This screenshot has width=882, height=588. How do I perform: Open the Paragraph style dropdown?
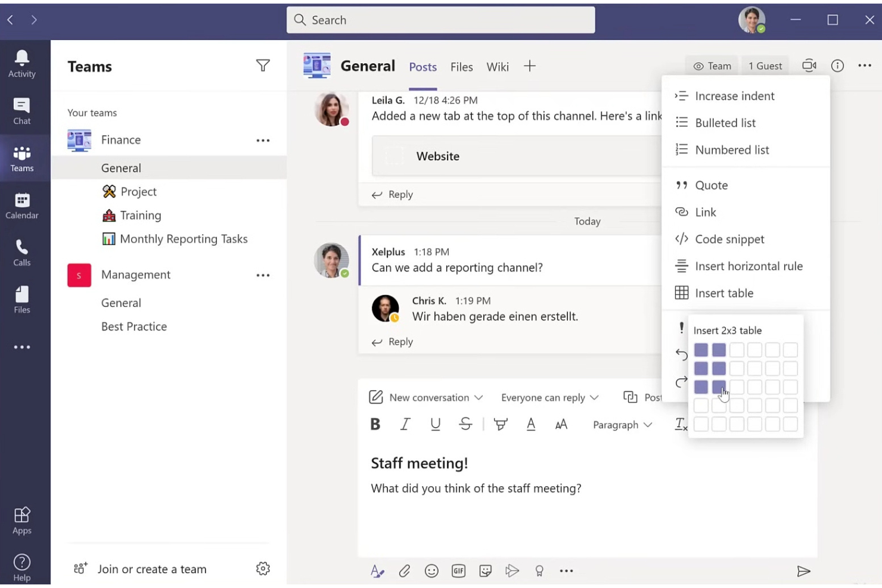[x=621, y=424]
